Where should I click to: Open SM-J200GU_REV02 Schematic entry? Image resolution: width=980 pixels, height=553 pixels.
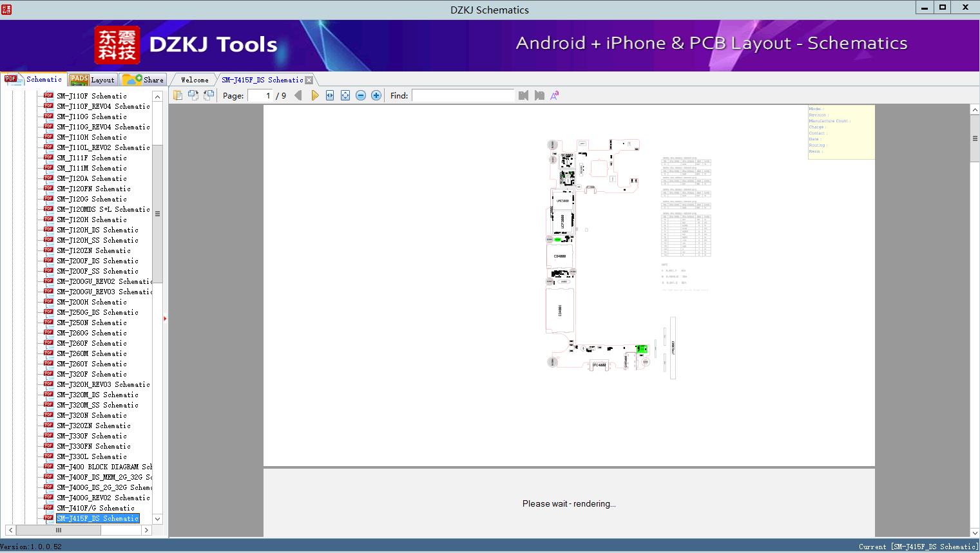104,281
